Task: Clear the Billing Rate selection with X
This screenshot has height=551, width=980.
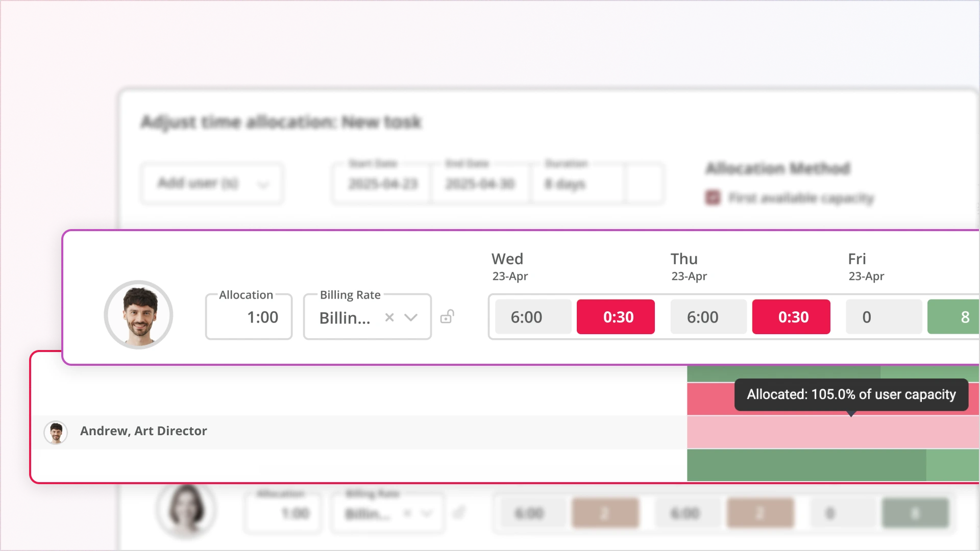Action: click(389, 317)
